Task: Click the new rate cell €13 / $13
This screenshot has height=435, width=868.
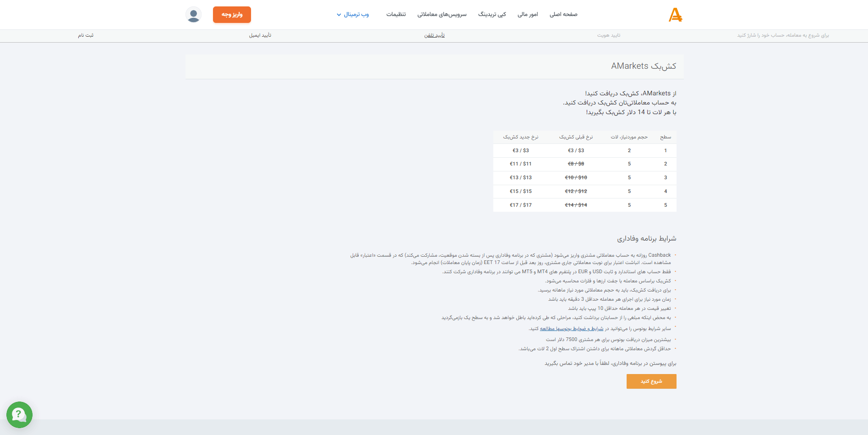Action: coord(521,177)
